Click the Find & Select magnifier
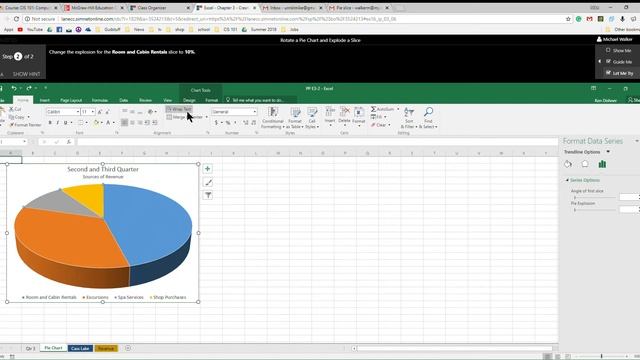The image size is (640, 360). tap(428, 118)
